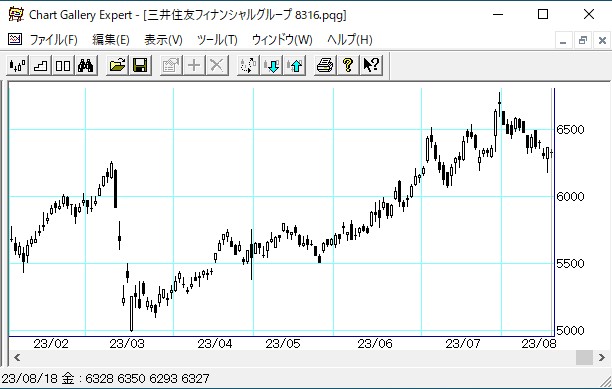This screenshot has height=389, width=612.
Task: Click the blue down arrow icon
Action: coord(272,65)
